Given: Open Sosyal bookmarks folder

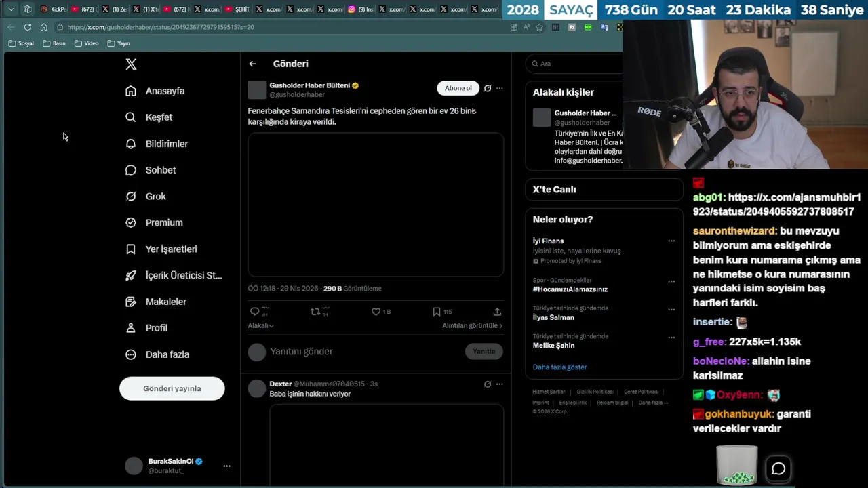Looking at the screenshot, I should point(21,43).
